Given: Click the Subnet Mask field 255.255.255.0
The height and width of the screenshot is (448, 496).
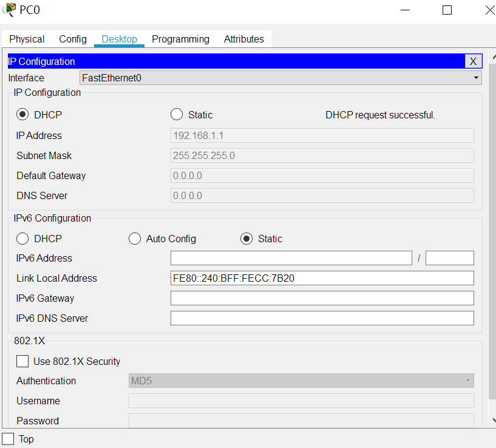Looking at the screenshot, I should coord(322,155).
